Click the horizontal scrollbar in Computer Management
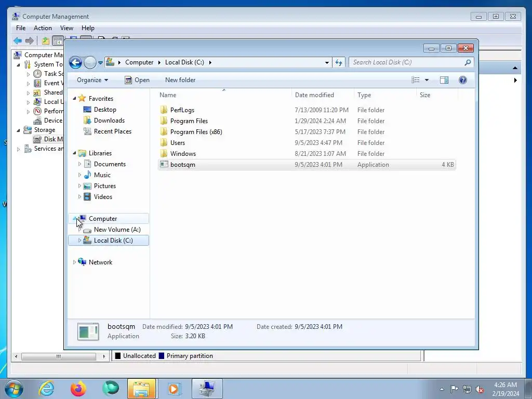 click(x=59, y=356)
